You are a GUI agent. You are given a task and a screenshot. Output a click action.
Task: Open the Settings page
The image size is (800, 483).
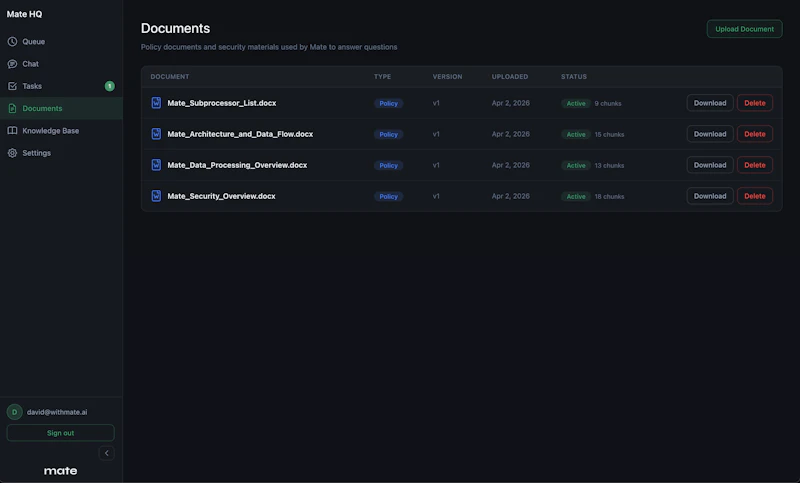click(x=61, y=153)
